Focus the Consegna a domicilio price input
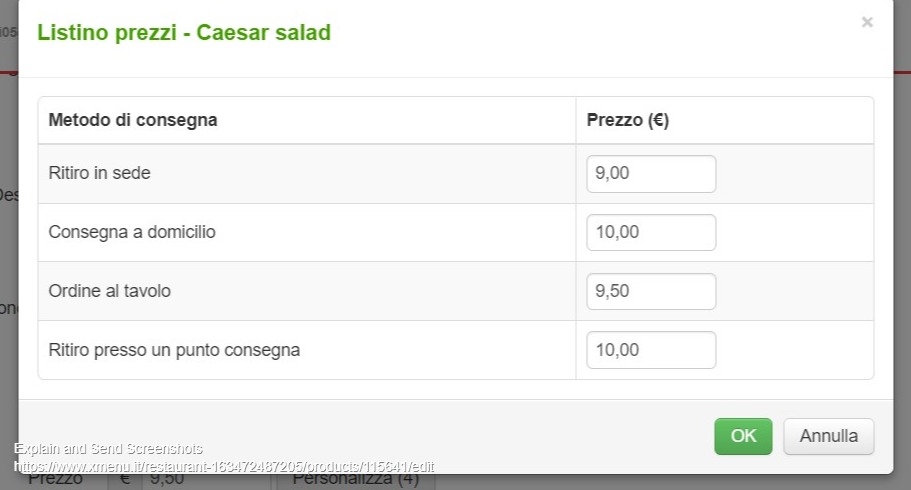This screenshot has width=911, height=490. coord(651,233)
